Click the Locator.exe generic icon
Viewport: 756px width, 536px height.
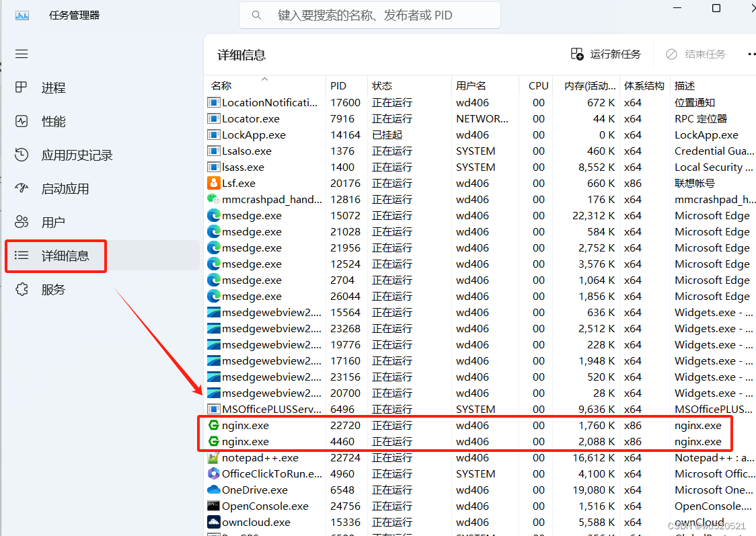coord(214,118)
